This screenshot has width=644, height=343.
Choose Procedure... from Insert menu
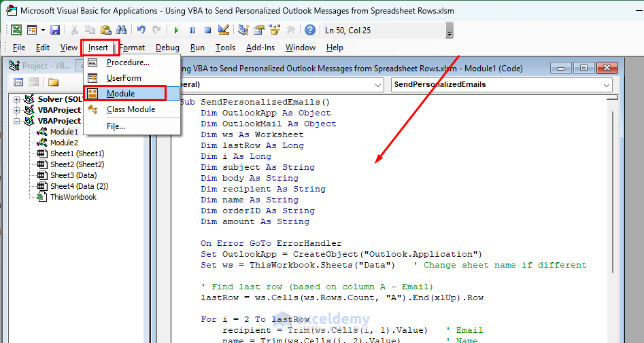point(132,62)
